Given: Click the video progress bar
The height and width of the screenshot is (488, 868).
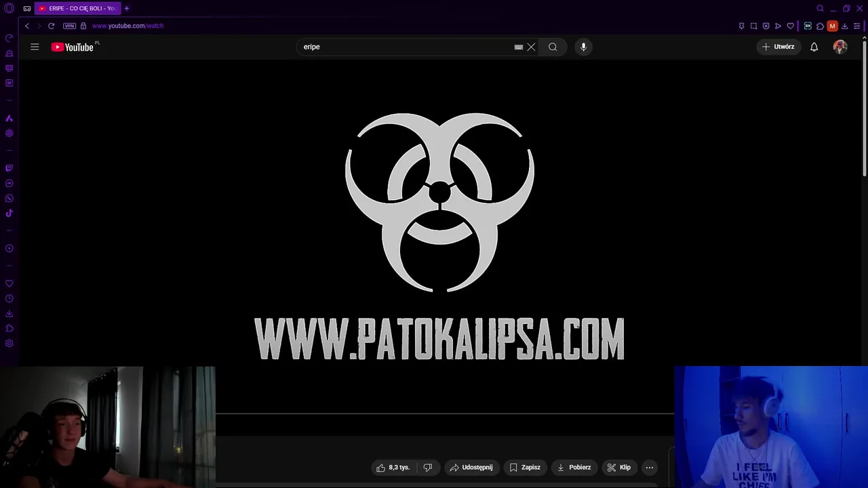Looking at the screenshot, I should pyautogui.click(x=445, y=413).
